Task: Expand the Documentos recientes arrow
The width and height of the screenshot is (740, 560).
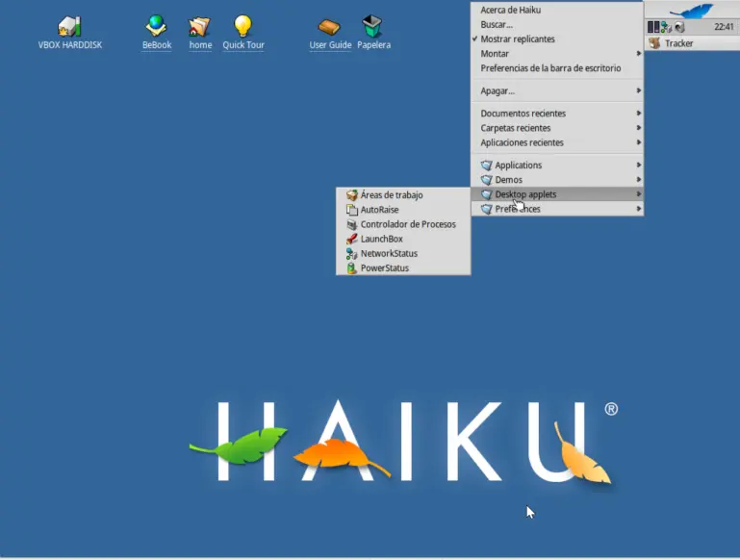Action: (638, 114)
